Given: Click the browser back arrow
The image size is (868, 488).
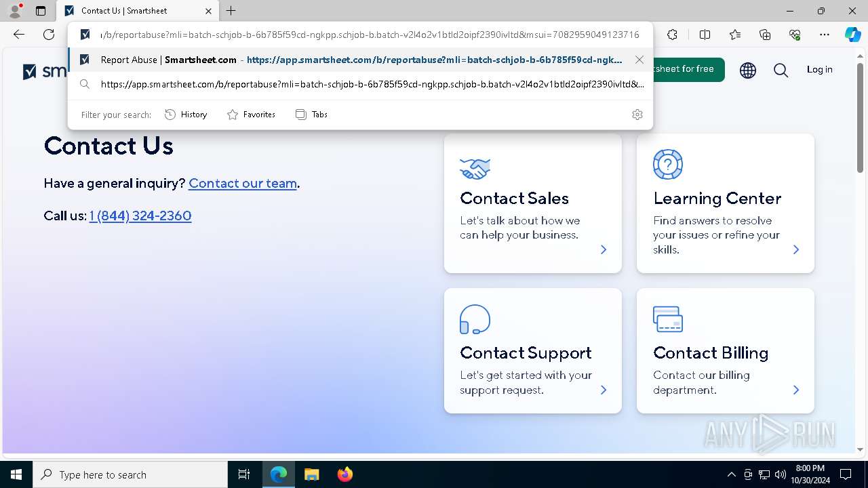Looking at the screenshot, I should pos(19,35).
